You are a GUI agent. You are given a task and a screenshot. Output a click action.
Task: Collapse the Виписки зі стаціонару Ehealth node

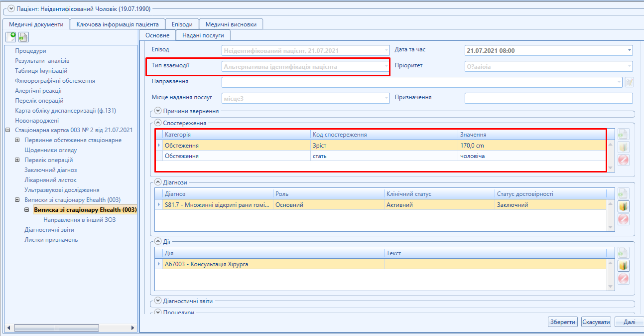[18, 200]
